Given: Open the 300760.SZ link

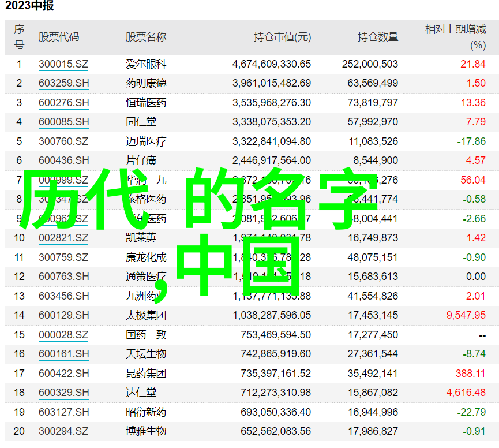Looking at the screenshot, I should (x=63, y=141).
